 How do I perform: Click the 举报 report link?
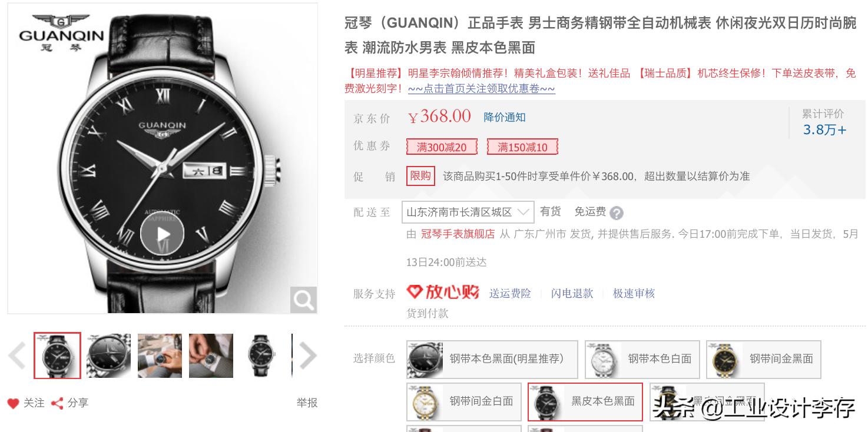click(307, 403)
